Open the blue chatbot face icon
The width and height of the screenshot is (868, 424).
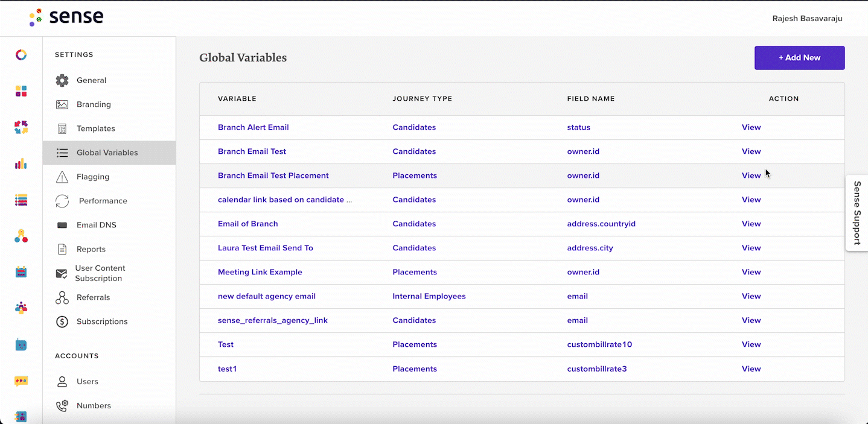[21, 345]
